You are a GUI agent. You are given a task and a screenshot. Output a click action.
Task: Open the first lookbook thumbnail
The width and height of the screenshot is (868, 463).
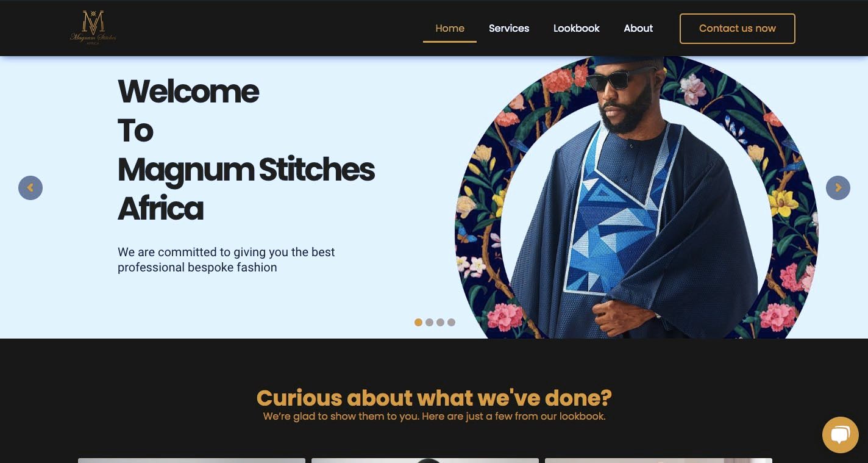pos(191,461)
